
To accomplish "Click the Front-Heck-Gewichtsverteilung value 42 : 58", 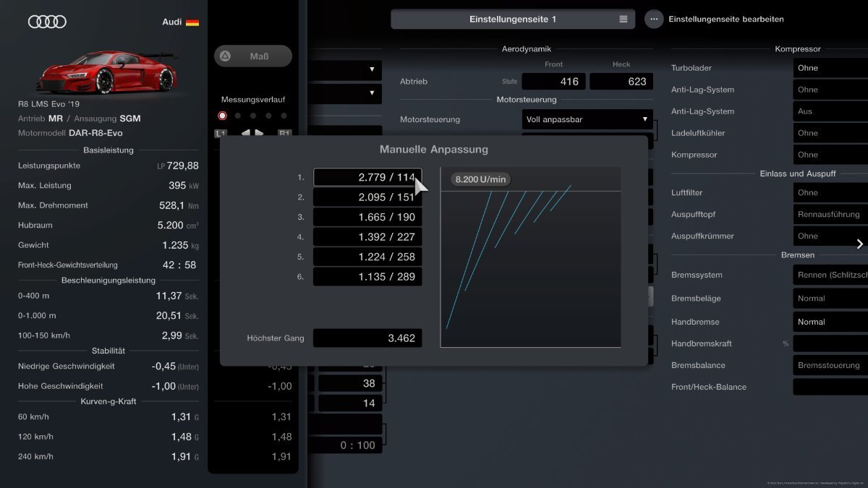I will click(x=179, y=265).
